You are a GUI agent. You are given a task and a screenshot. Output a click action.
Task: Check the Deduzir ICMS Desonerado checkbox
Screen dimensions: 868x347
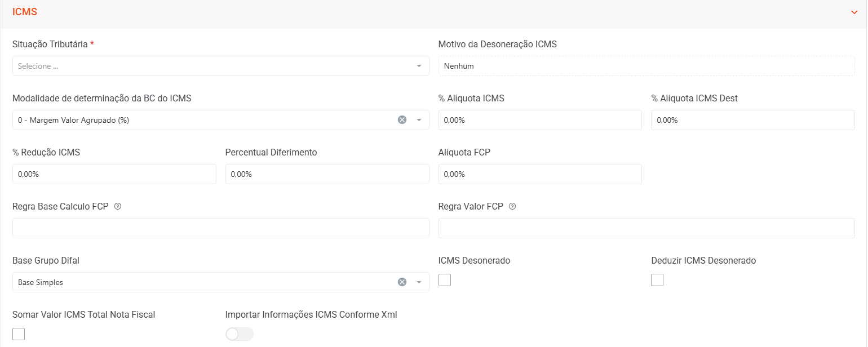pos(657,280)
